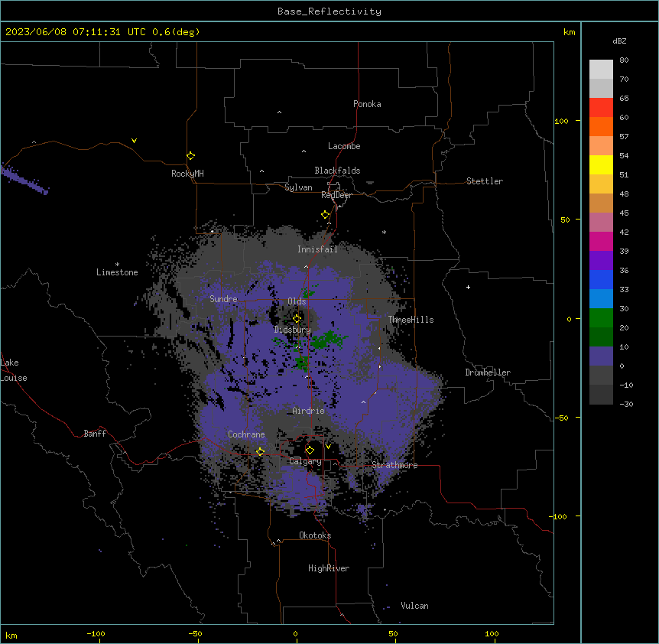Click the purple echo streak west of RockyMH
This screenshot has width=659, height=644.
[25, 181]
